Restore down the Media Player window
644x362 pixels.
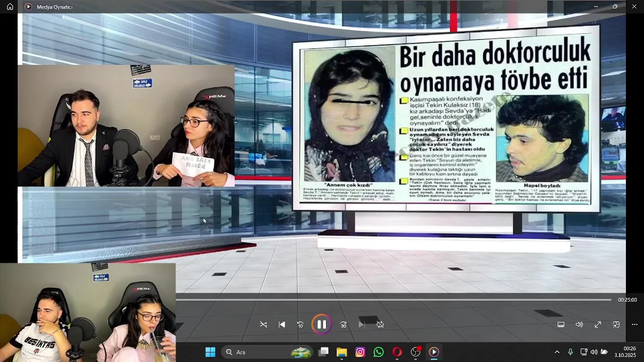coord(615,7)
